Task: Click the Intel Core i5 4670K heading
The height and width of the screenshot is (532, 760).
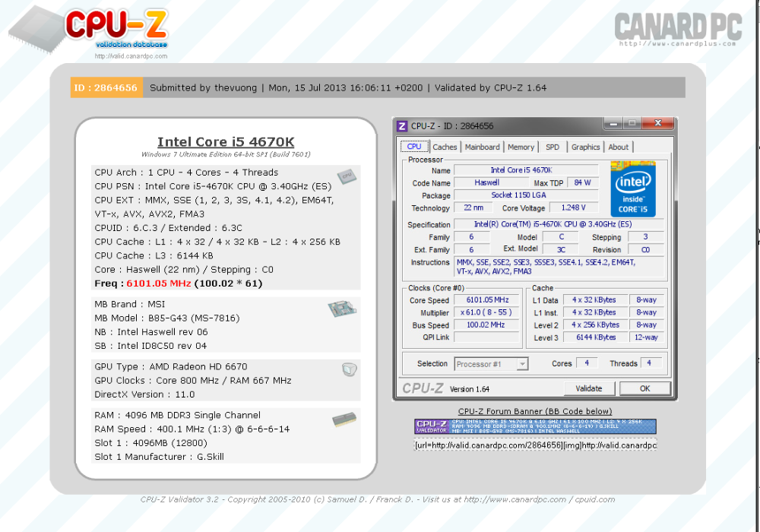Action: click(x=226, y=142)
